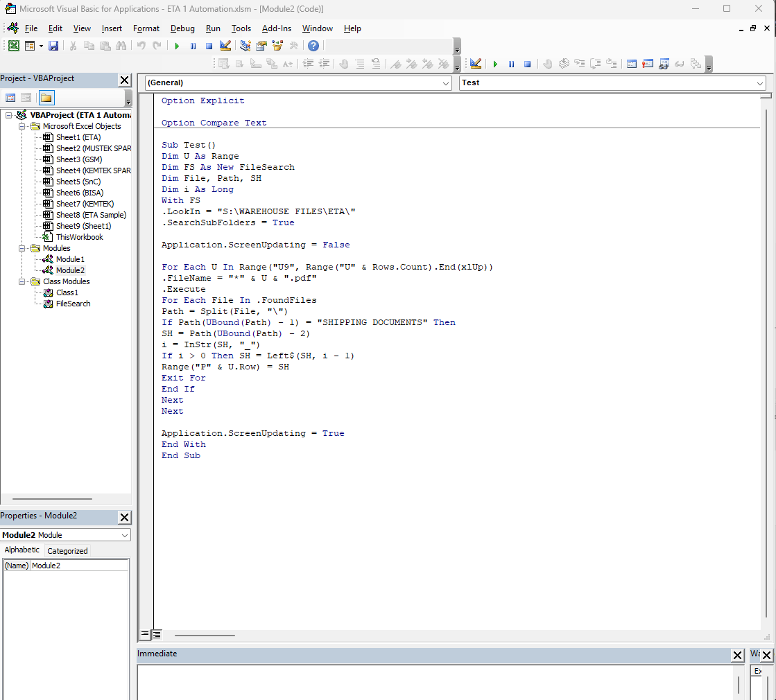
Task: Switch to Full Module View button
Action: coord(157,634)
